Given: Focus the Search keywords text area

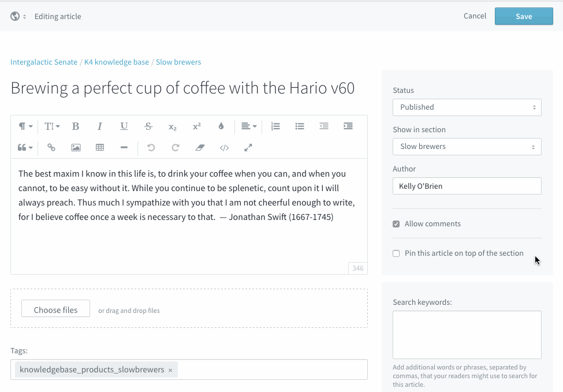Looking at the screenshot, I should click(x=467, y=335).
